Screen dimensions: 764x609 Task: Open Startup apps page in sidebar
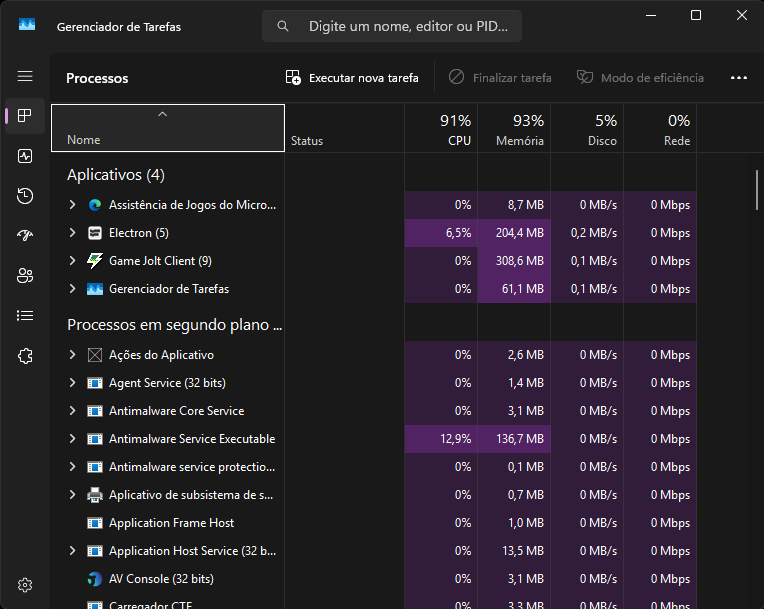25,236
